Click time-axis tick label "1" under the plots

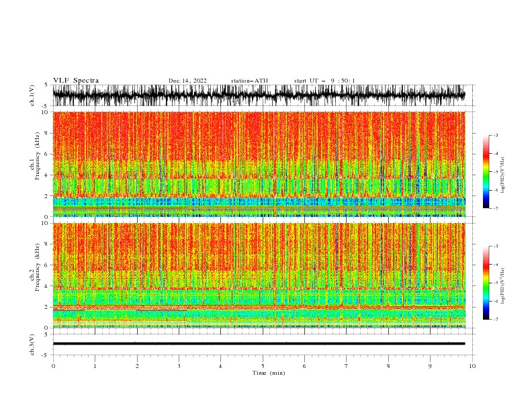[x=95, y=366]
